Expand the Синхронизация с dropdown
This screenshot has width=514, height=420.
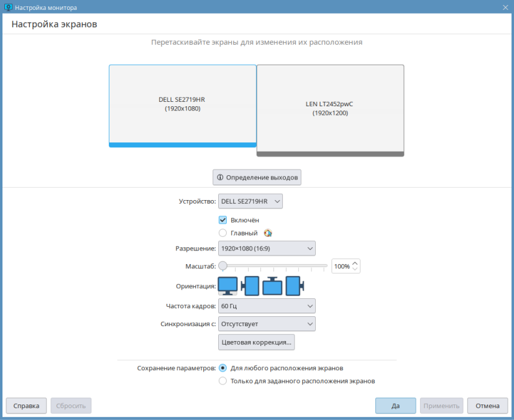click(x=267, y=324)
